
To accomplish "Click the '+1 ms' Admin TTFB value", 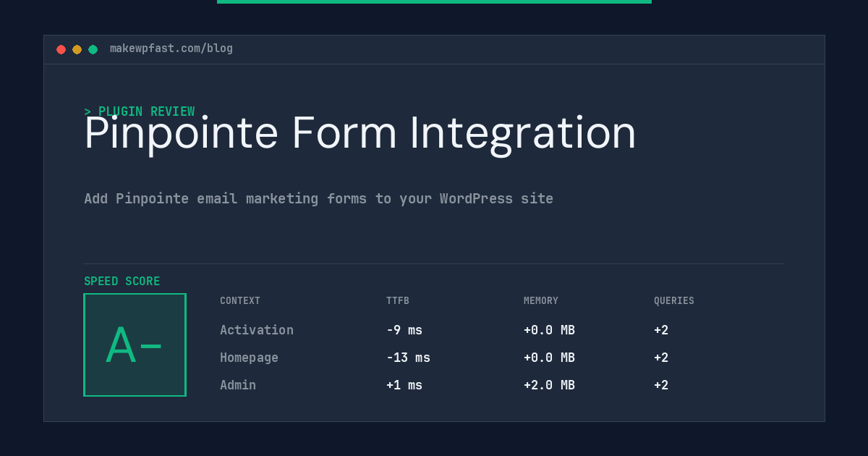I will [x=404, y=385].
